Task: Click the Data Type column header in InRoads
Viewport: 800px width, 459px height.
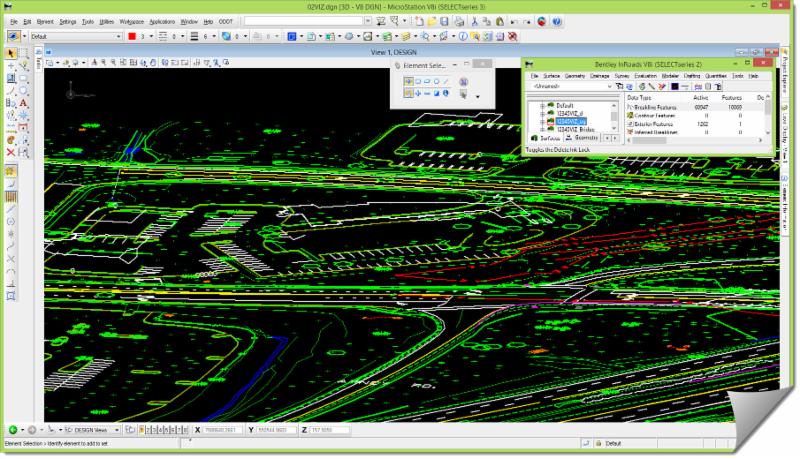Action: coord(639,97)
